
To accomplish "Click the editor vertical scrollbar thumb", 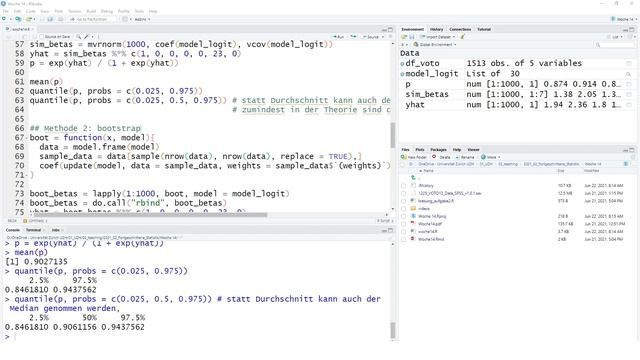I will [393, 135].
